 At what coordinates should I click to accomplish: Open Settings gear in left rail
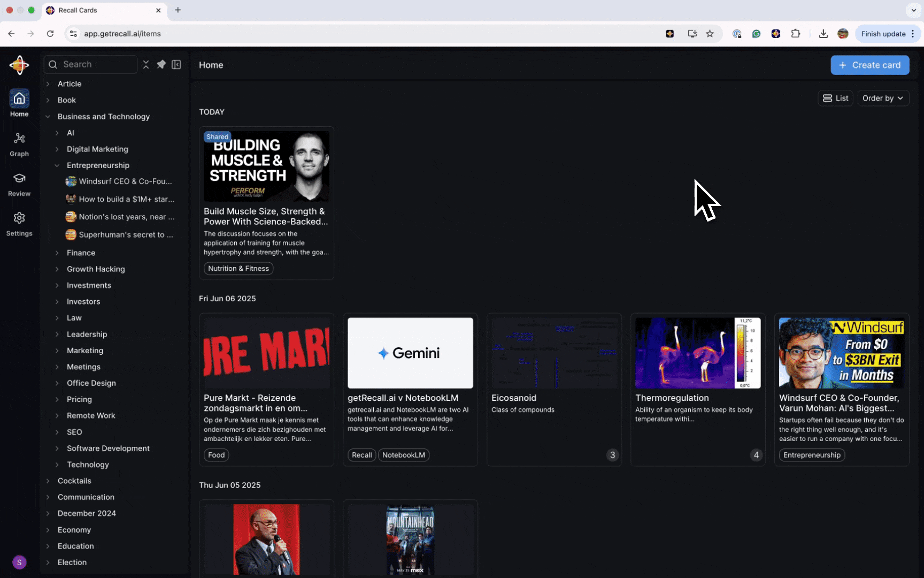tap(19, 224)
